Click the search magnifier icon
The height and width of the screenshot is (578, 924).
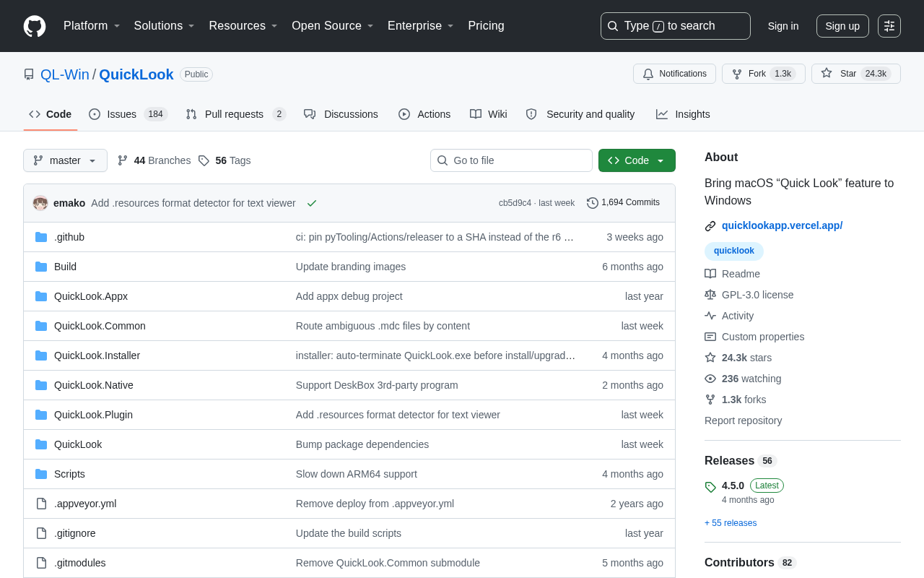613,26
